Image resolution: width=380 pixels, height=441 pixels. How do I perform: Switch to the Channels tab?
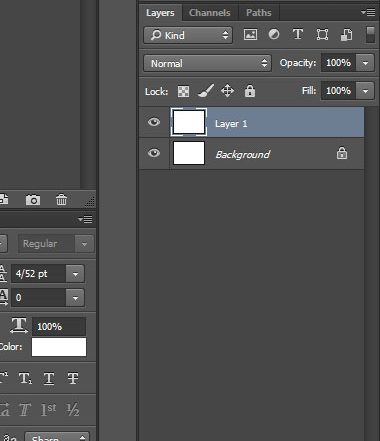(x=210, y=13)
